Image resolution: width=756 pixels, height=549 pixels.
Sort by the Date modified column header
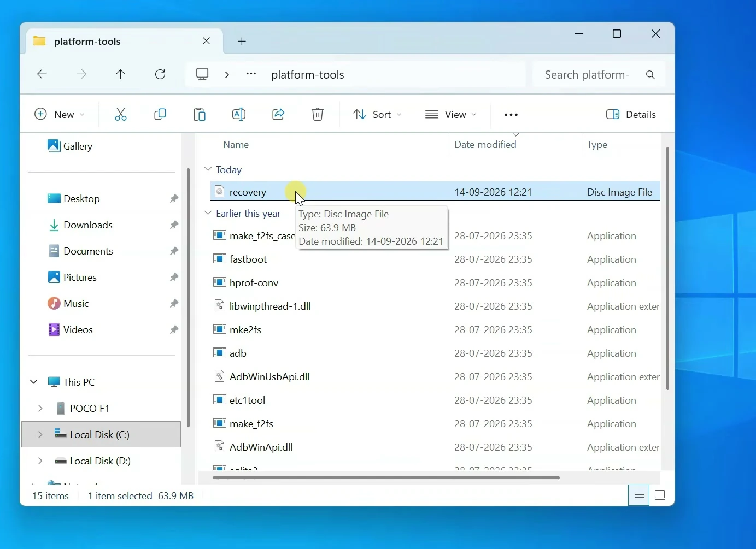485,145
